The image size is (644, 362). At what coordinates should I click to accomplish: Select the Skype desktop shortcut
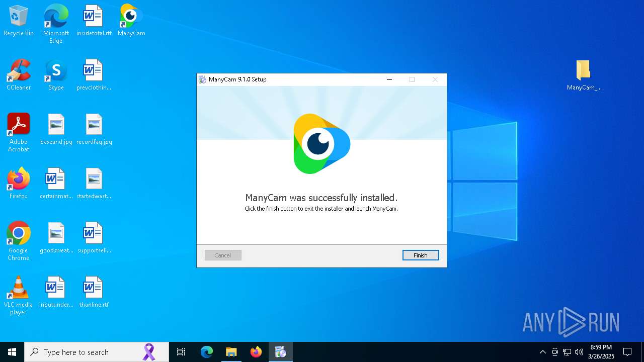click(x=56, y=75)
